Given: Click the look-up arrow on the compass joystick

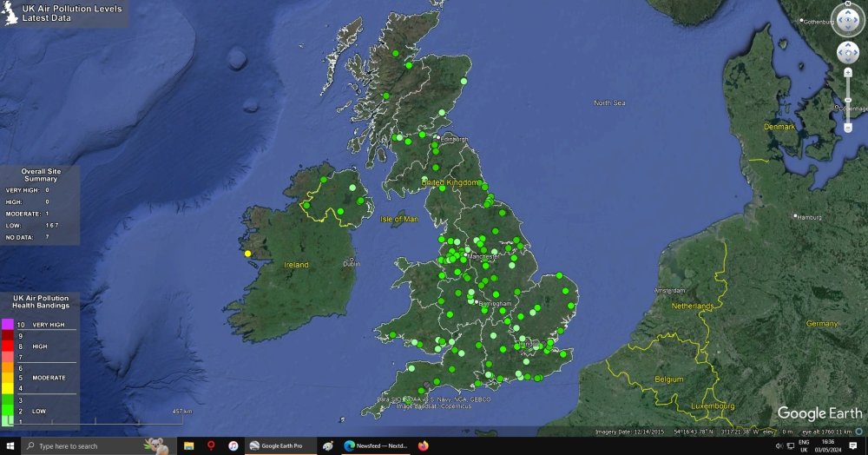Looking at the screenshot, I should coord(848,11).
